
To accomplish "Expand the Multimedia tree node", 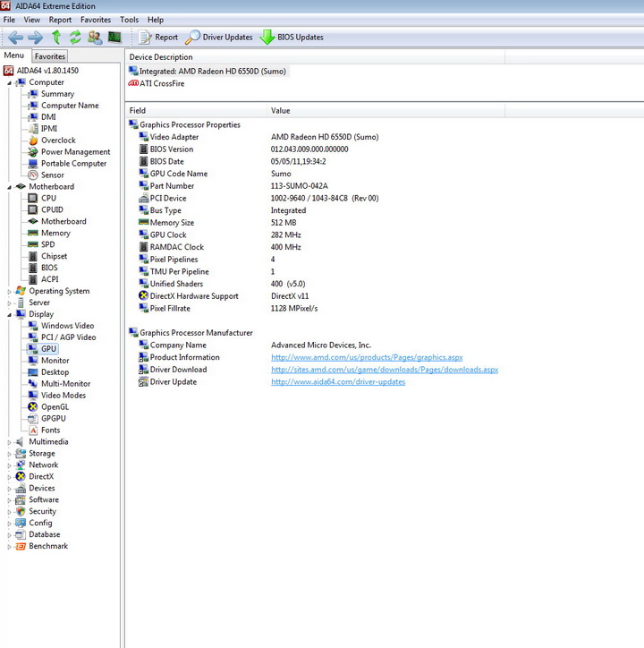I will pos(9,442).
